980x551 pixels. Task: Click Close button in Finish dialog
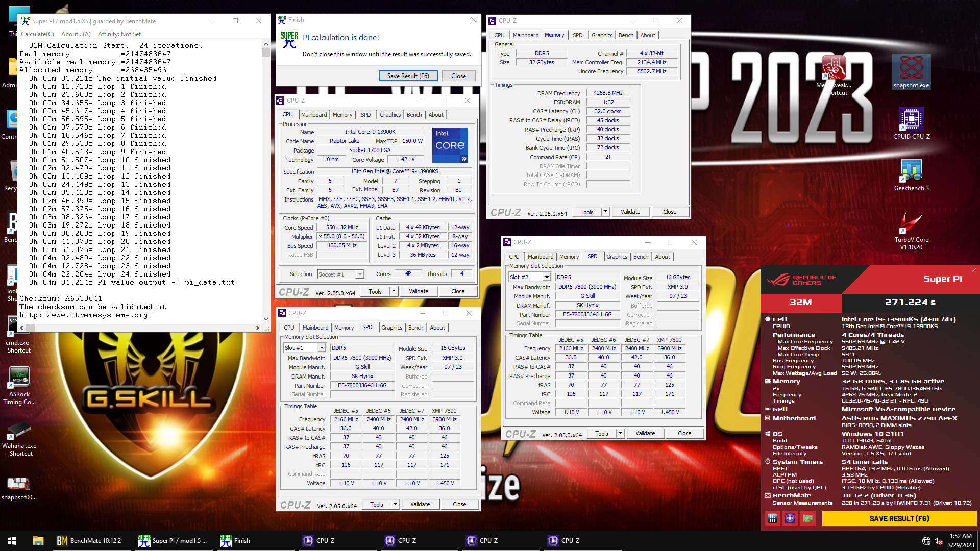(x=458, y=76)
